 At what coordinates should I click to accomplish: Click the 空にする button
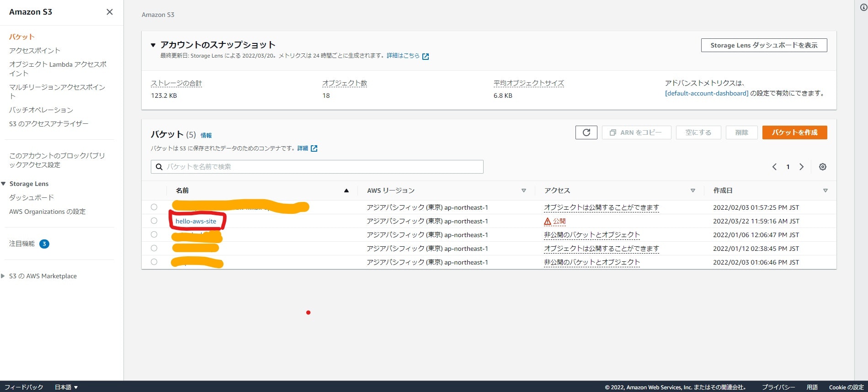698,132
